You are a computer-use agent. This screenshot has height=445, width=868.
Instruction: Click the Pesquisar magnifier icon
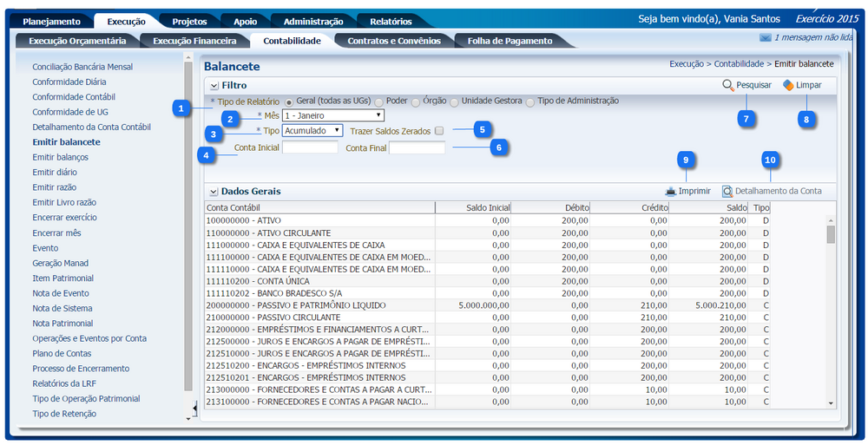coord(728,85)
